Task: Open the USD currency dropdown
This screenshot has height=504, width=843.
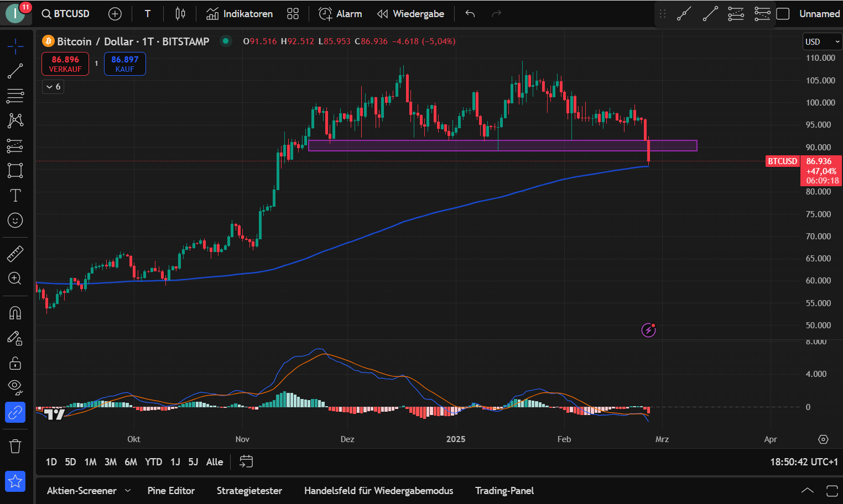Action: [x=822, y=41]
